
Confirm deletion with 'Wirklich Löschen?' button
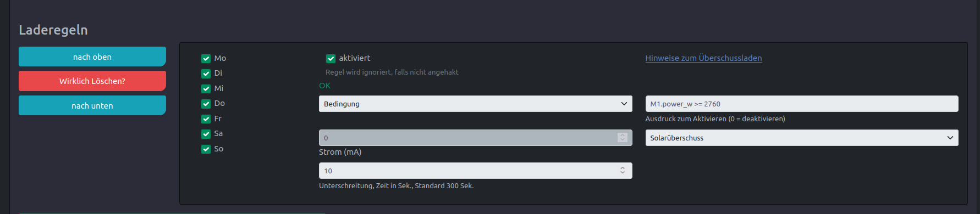click(92, 81)
